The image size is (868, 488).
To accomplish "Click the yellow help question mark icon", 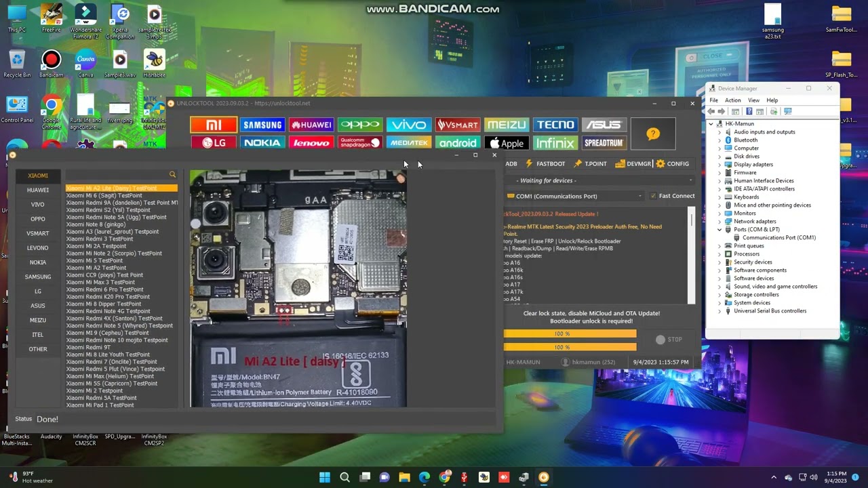I will pos(653,134).
